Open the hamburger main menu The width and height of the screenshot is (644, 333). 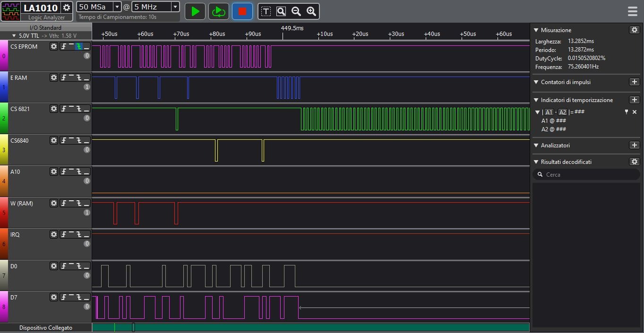[632, 11]
